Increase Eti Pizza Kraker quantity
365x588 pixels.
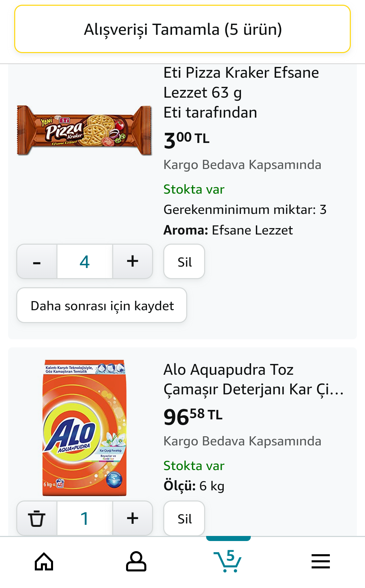[x=132, y=261]
